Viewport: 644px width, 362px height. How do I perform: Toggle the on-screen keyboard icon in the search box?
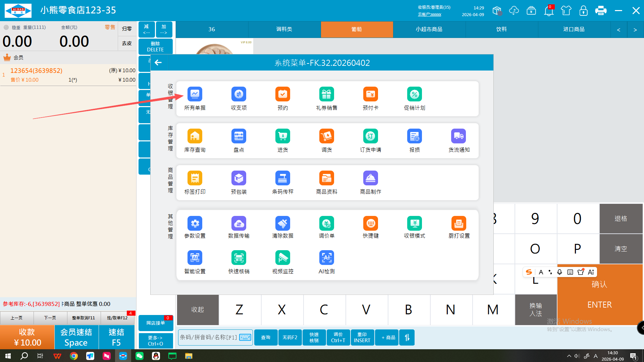pos(245,337)
